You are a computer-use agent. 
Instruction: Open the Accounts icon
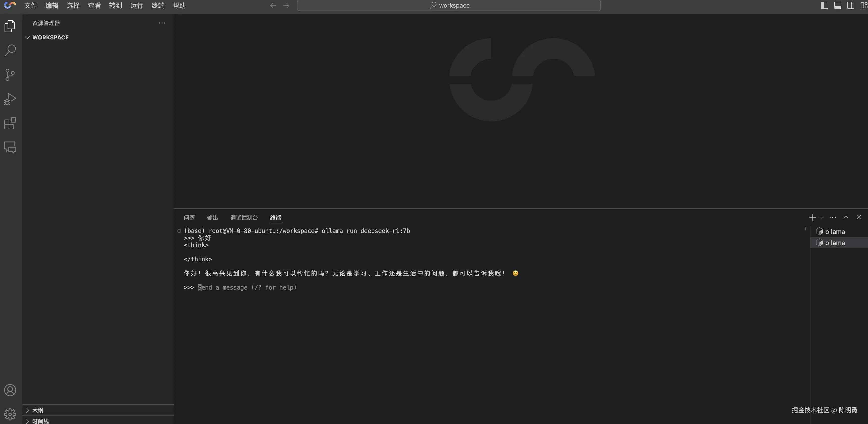point(10,390)
